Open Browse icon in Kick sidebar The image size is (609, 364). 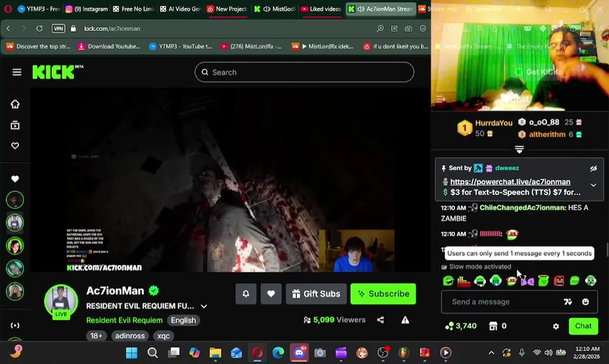tap(15, 125)
